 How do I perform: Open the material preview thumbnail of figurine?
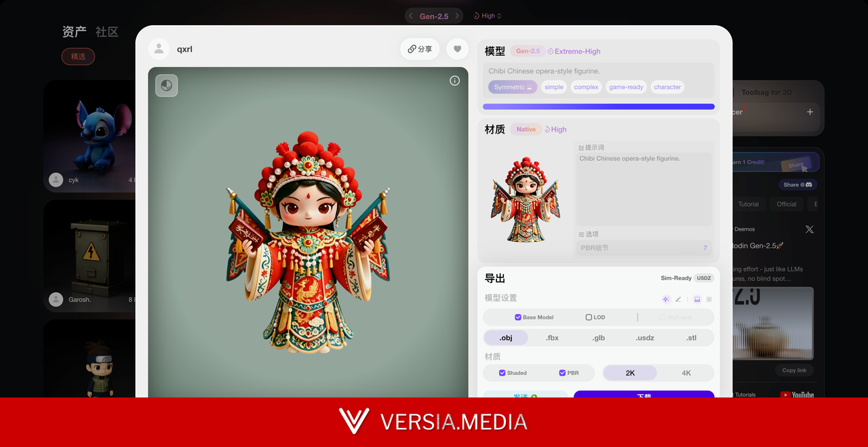[526, 199]
